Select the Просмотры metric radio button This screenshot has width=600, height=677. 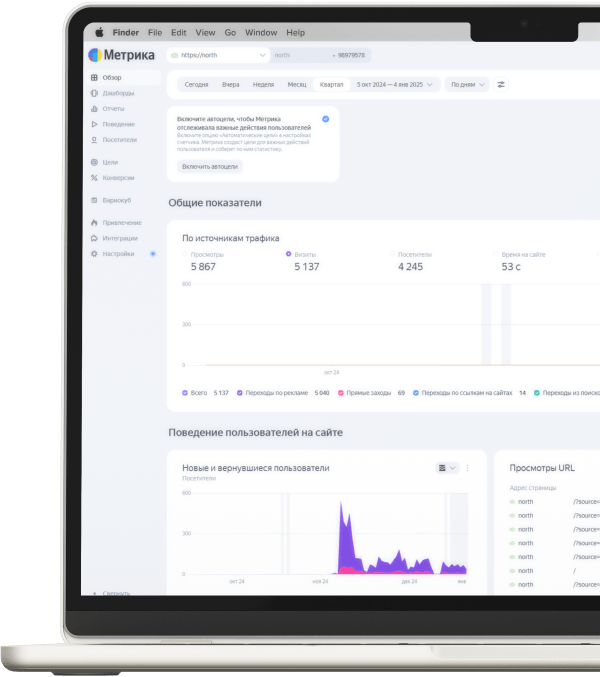coord(185,254)
